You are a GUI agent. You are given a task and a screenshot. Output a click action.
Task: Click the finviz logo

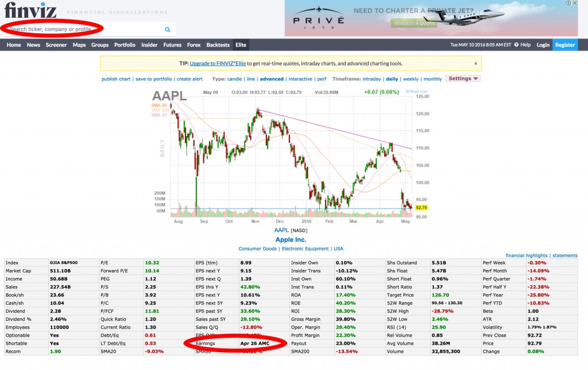[x=30, y=10]
